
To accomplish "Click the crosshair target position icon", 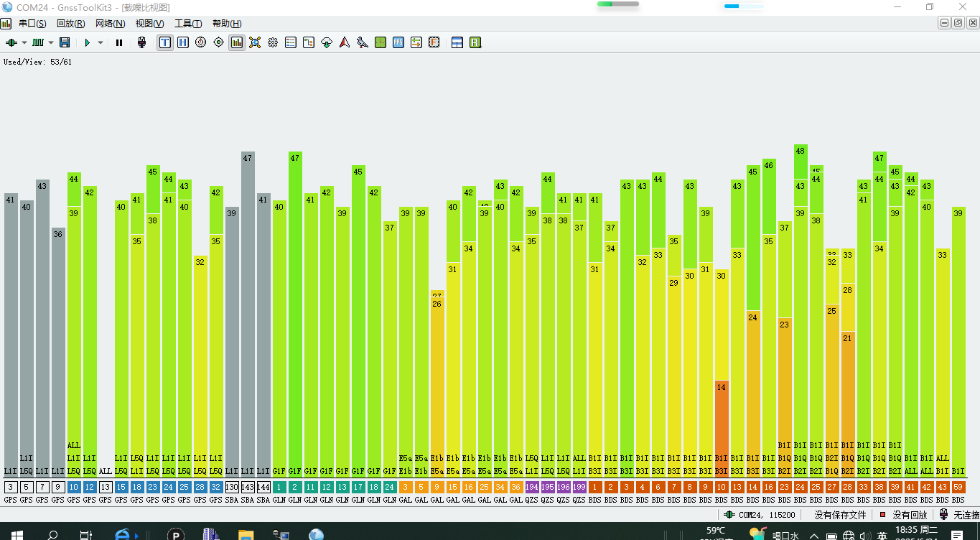I will (219, 42).
